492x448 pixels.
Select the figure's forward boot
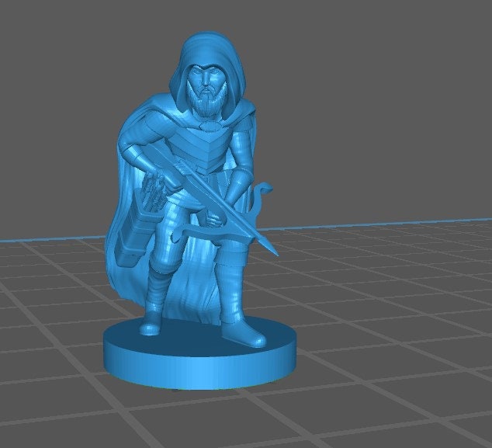click(247, 335)
